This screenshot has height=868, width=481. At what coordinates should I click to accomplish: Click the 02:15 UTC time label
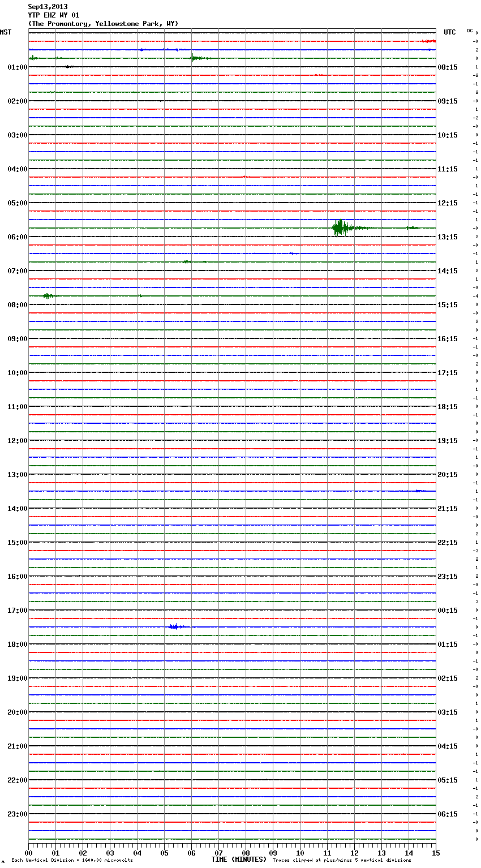[448, 678]
